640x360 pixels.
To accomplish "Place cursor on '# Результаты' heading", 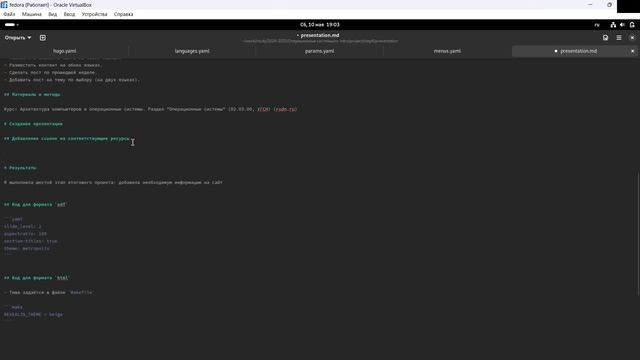I will (20, 168).
